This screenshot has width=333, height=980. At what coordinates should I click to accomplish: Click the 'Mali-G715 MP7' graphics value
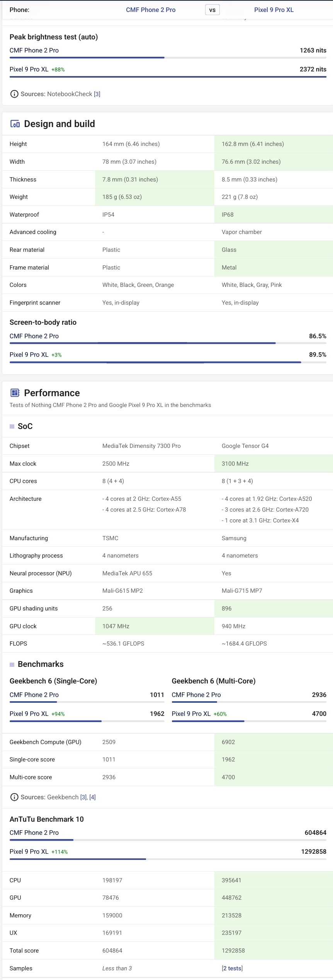tap(242, 591)
